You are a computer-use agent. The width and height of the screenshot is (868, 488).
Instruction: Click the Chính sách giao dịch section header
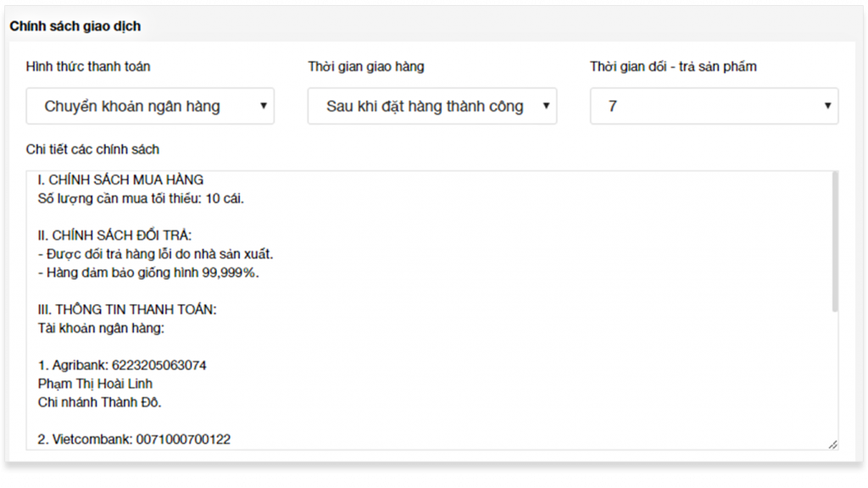point(75,26)
